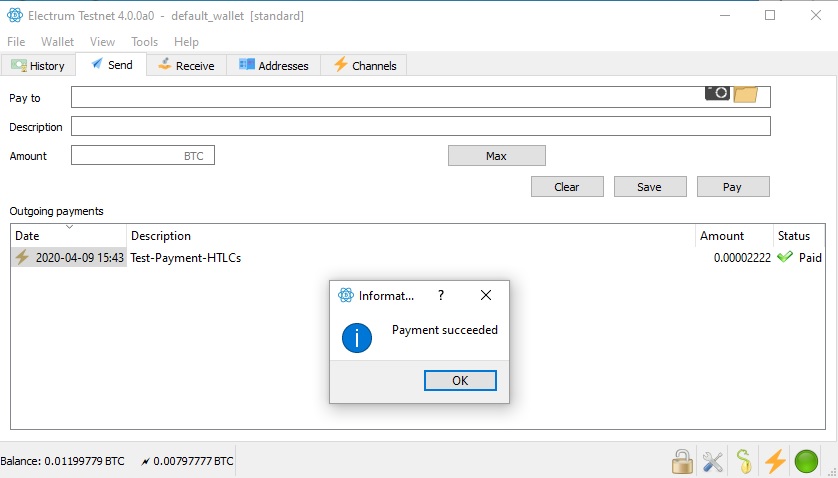Viewport: 838px width, 478px height.
Task: Click the blue information icon in dialog
Action: coord(356,338)
